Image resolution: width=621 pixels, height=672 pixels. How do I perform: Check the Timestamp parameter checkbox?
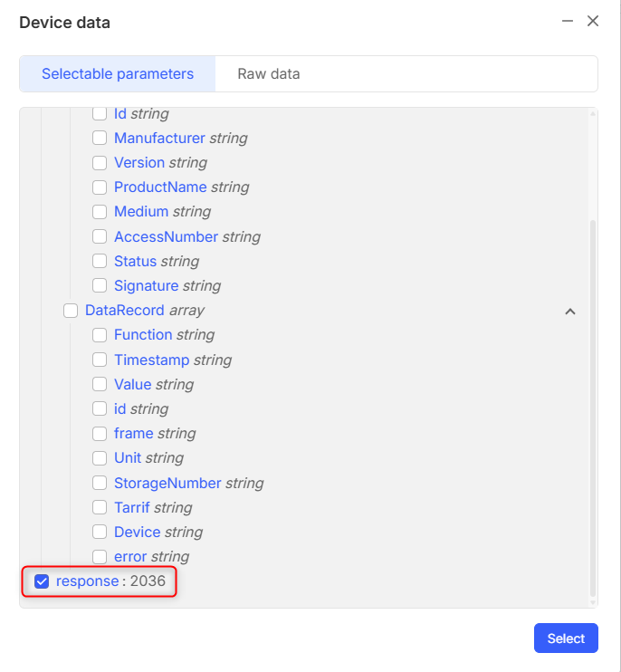click(100, 360)
